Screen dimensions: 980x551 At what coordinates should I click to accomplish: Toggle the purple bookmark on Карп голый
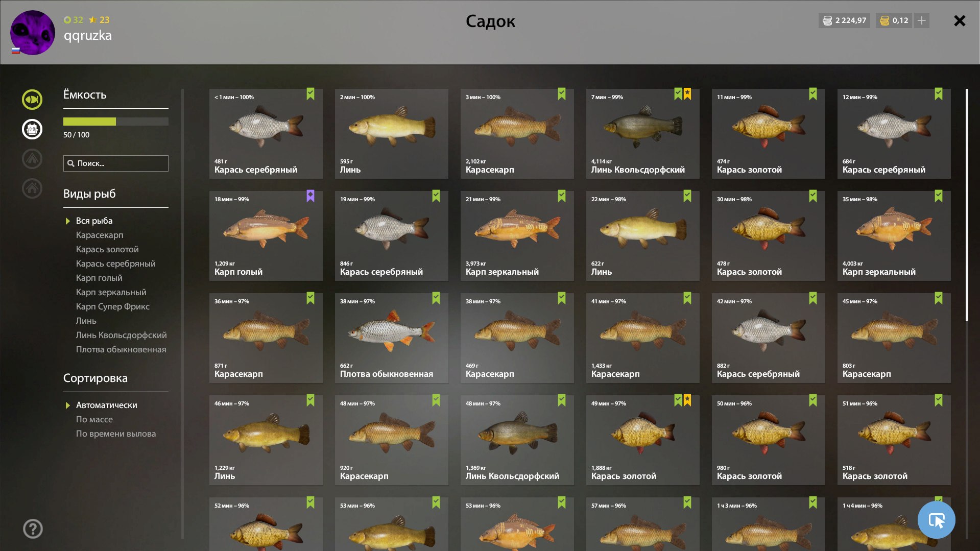tap(310, 196)
